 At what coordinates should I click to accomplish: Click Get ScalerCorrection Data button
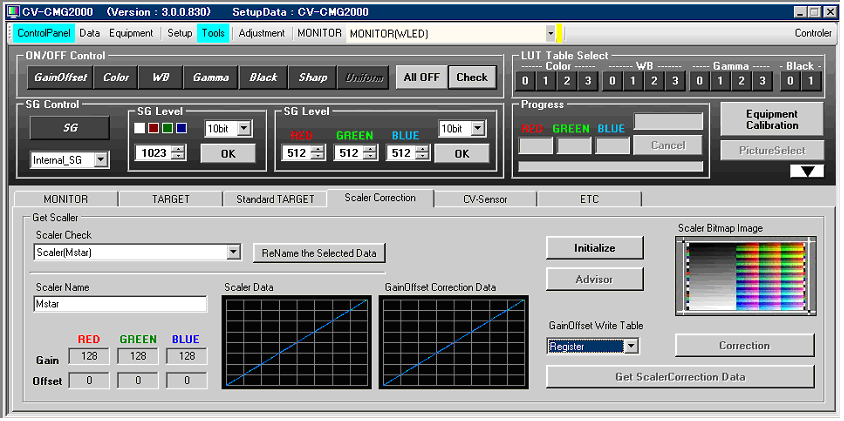680,377
